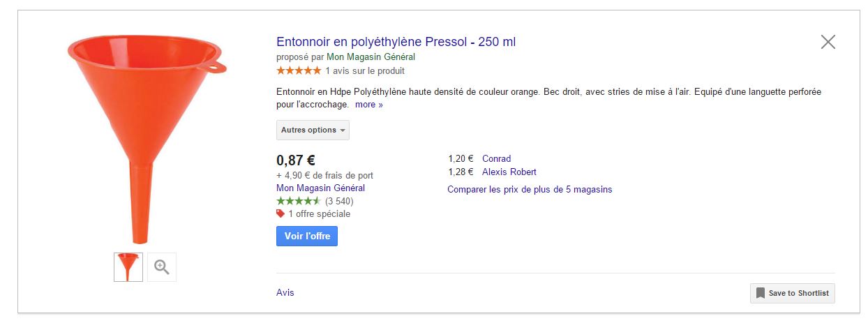Click the red special offer tag icon

pyautogui.click(x=280, y=213)
